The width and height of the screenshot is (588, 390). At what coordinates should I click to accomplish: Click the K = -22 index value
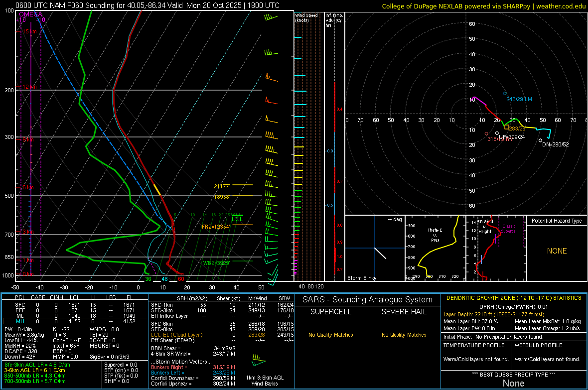(x=61, y=329)
